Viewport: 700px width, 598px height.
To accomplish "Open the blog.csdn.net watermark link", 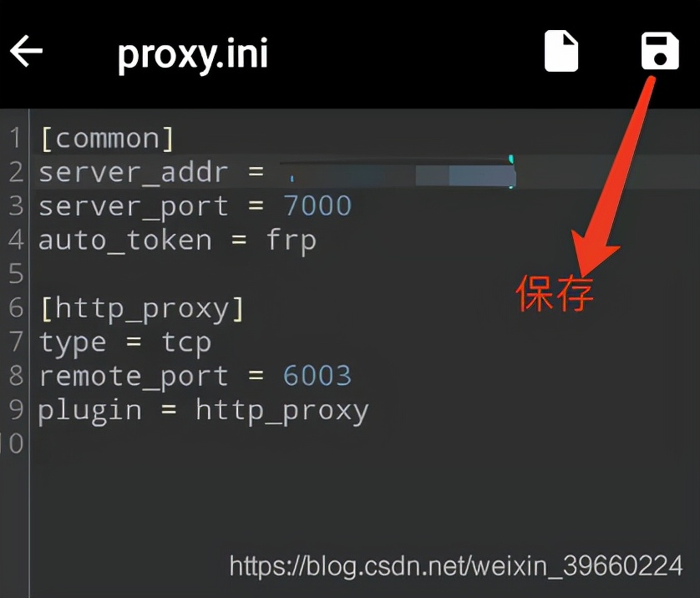I will click(x=456, y=566).
